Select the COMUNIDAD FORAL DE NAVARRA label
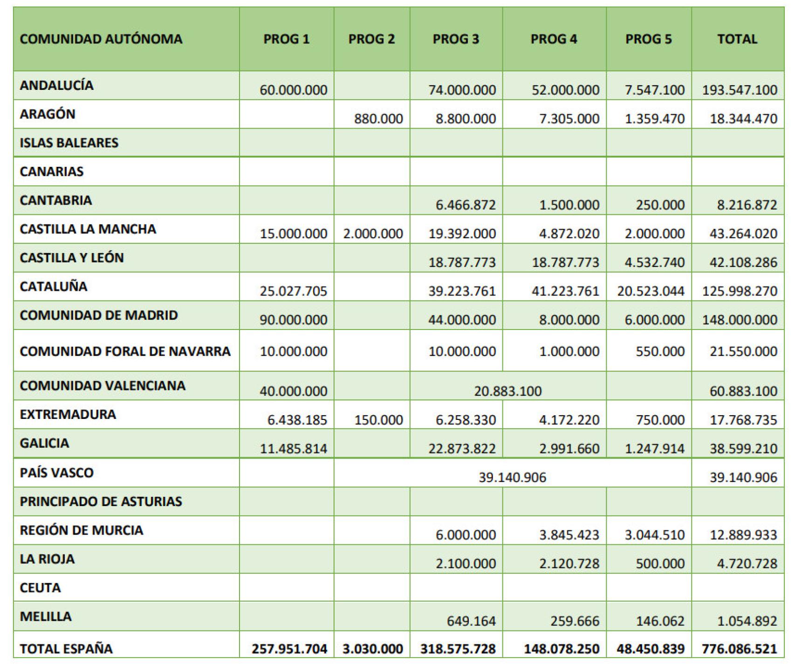Image resolution: width=795 pixels, height=672 pixels. point(125,351)
